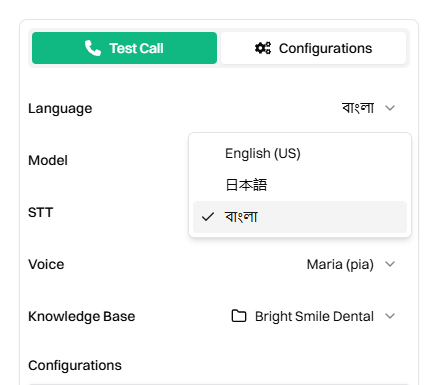
Task: Click the Voice label text
Action: (46, 264)
